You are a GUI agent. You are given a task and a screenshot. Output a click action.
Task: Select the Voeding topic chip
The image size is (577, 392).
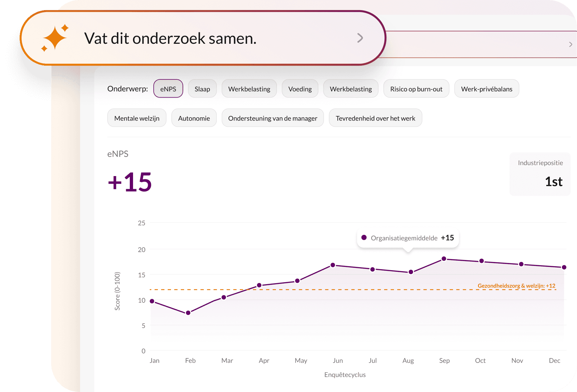(x=300, y=89)
